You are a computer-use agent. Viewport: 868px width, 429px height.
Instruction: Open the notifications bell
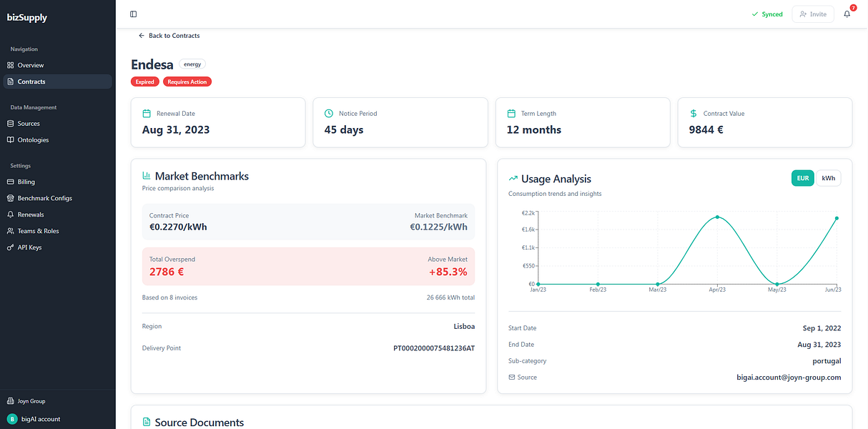coord(847,14)
